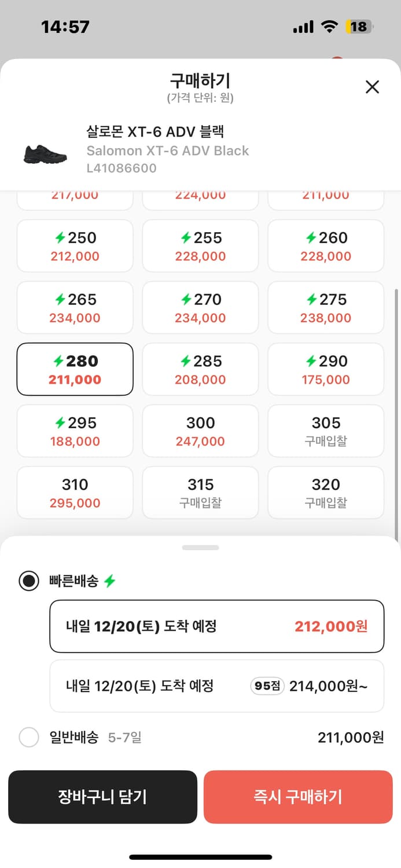The height and width of the screenshot is (868, 401).
Task: Click the 95점 seller score badge
Action: tap(267, 686)
